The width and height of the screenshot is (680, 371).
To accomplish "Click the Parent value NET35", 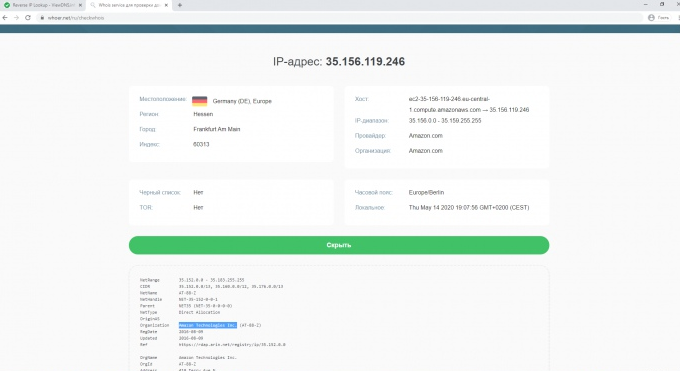I will 205,306.
